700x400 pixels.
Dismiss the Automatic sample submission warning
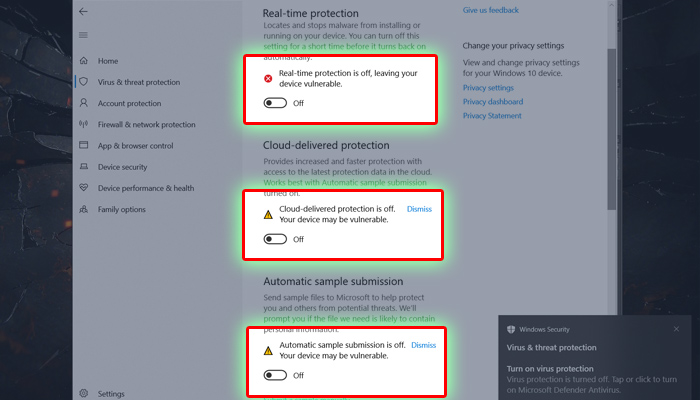click(x=423, y=345)
